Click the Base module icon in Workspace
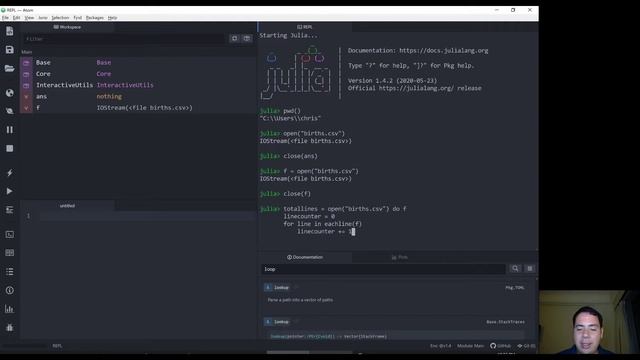 point(26,62)
